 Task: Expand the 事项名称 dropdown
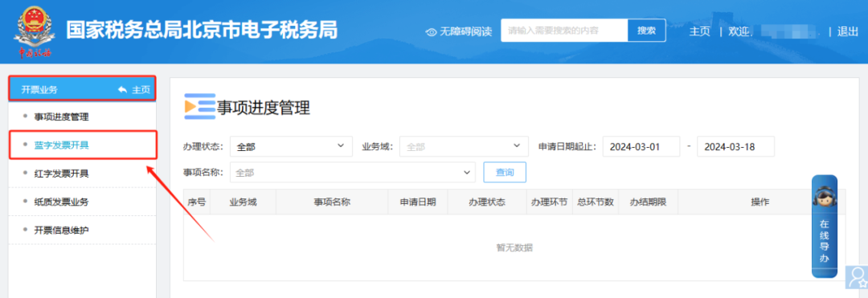pyautogui.click(x=353, y=173)
